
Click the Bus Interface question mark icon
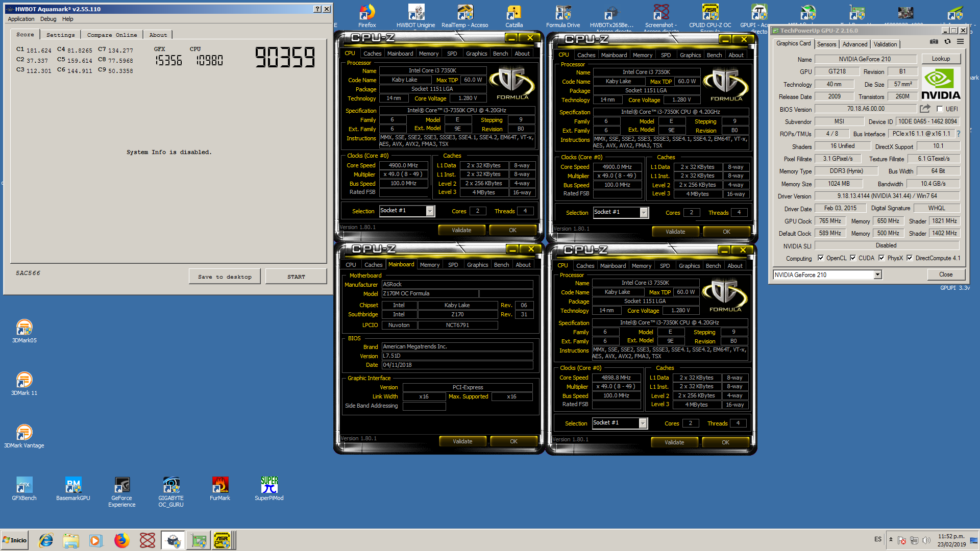[958, 134]
